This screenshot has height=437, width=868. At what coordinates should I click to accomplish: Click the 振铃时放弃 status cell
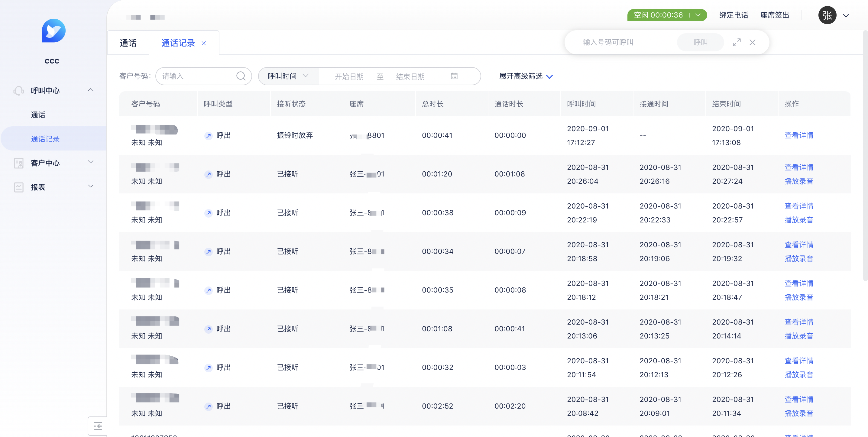pos(295,135)
